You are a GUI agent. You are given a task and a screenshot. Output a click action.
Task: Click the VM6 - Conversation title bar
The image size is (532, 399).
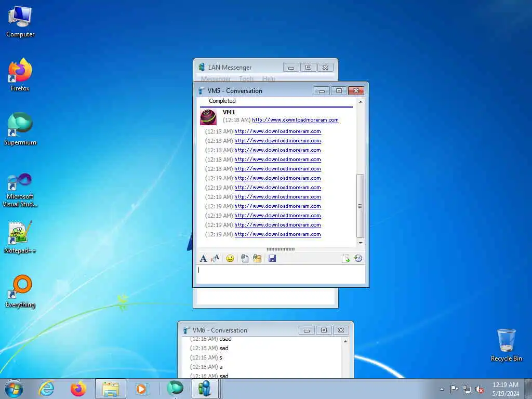click(x=239, y=330)
